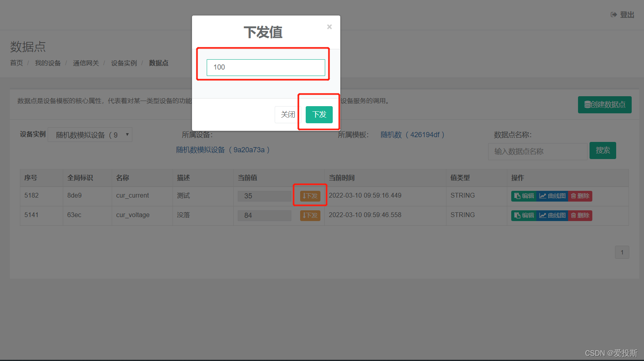This screenshot has height=361, width=644.
Task: Click current value field showing 84
Action: pyautogui.click(x=264, y=215)
